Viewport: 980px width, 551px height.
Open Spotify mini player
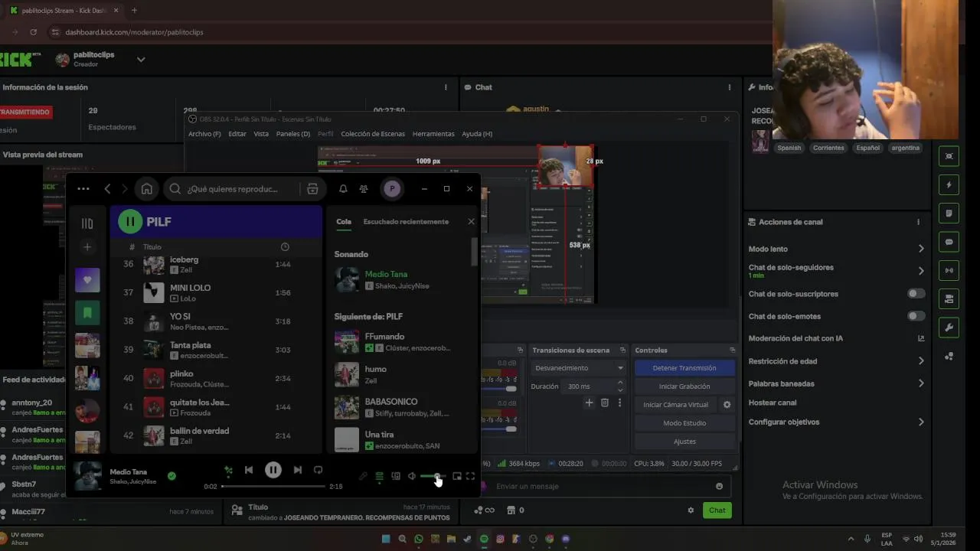coord(457,476)
